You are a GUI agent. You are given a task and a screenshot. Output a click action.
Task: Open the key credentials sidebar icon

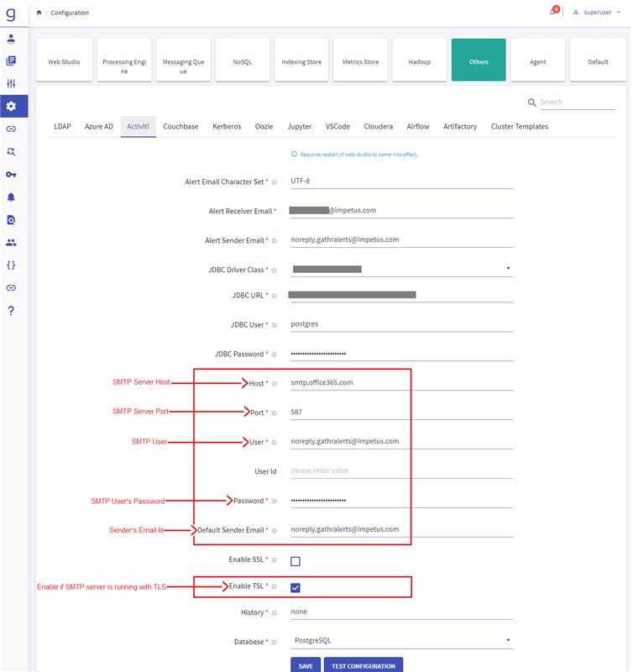[11, 175]
